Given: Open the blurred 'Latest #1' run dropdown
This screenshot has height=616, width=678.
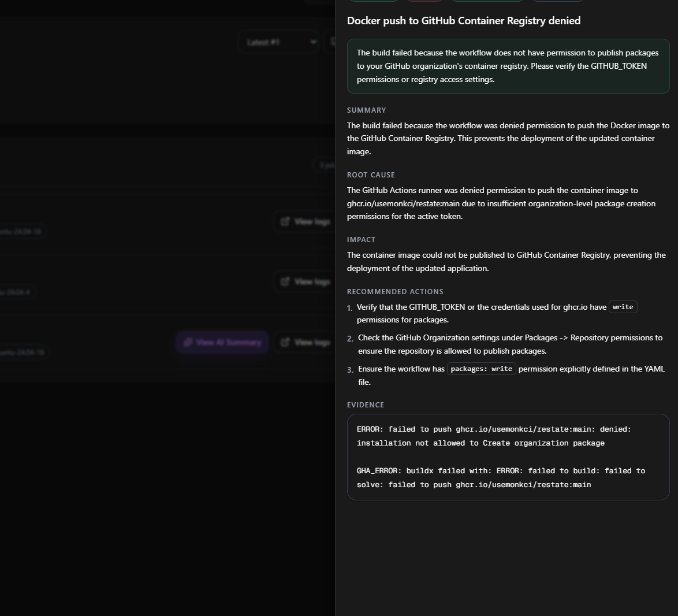Looking at the screenshot, I should [278, 42].
